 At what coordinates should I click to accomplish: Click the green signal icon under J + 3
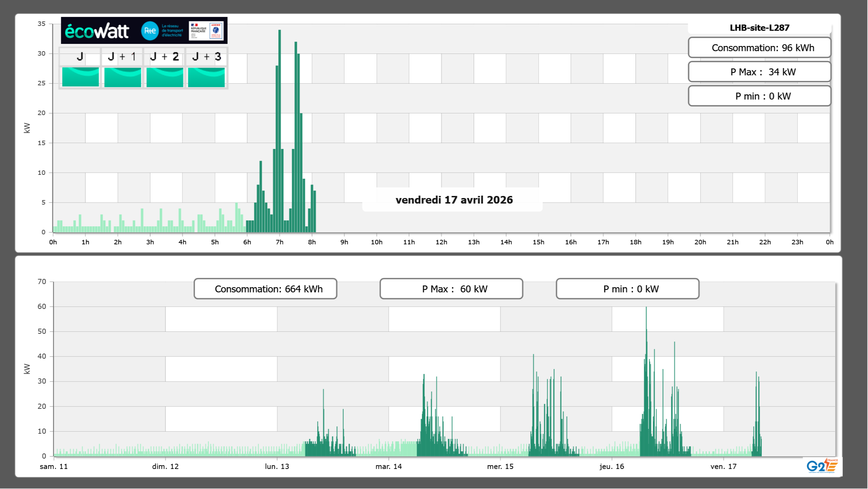(x=206, y=77)
